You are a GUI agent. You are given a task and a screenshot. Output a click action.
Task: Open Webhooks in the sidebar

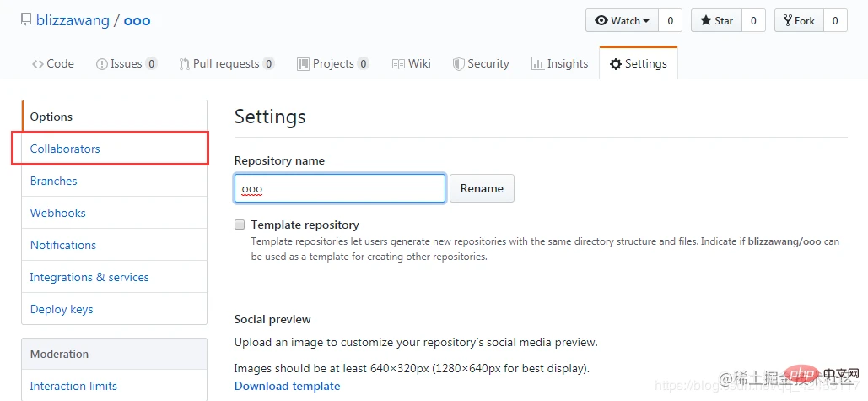point(57,213)
